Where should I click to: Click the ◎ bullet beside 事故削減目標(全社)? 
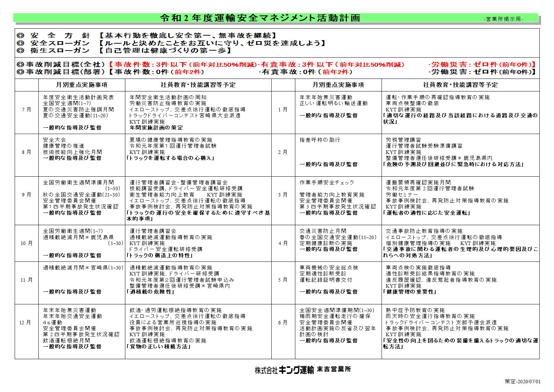click(x=21, y=64)
